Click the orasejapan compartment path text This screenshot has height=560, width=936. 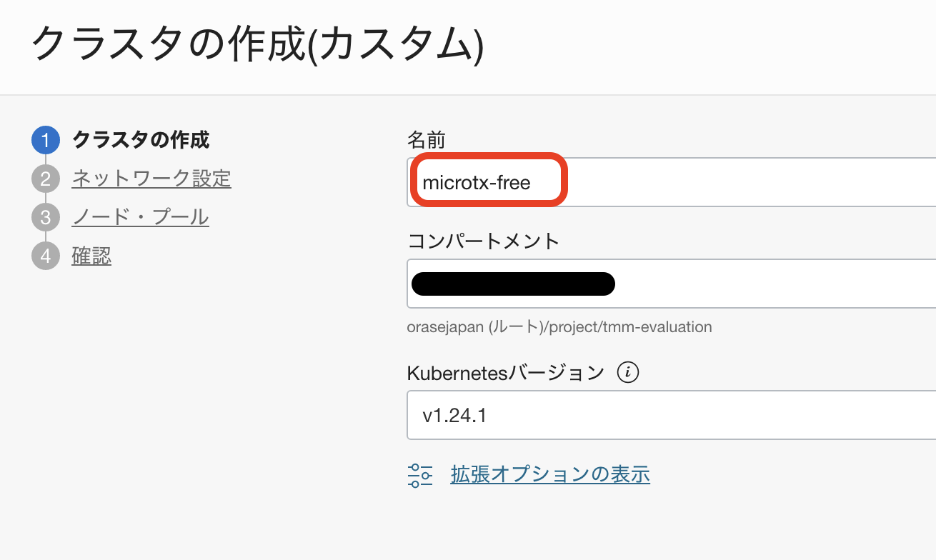(x=559, y=327)
